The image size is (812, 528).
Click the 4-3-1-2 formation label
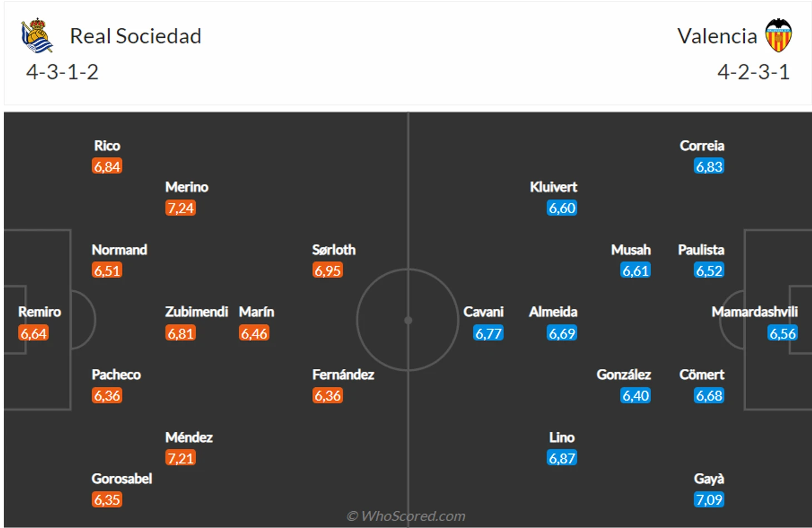62,72
